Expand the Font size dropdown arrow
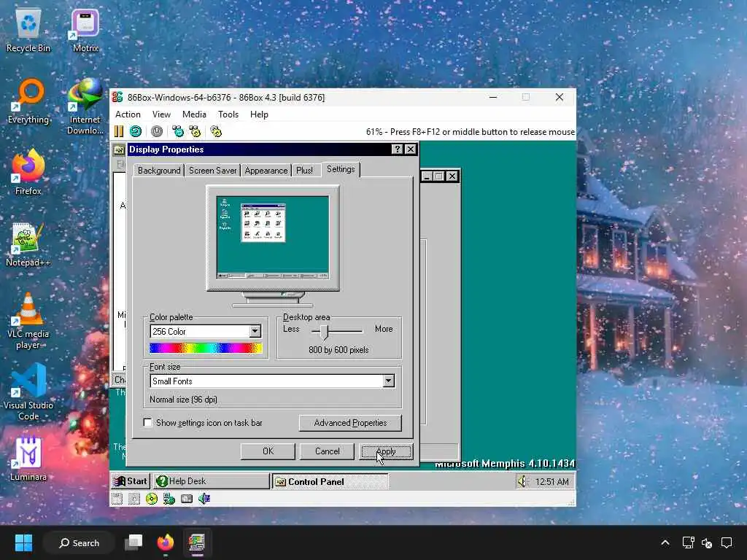Image resolution: width=747 pixels, height=560 pixels. [389, 381]
